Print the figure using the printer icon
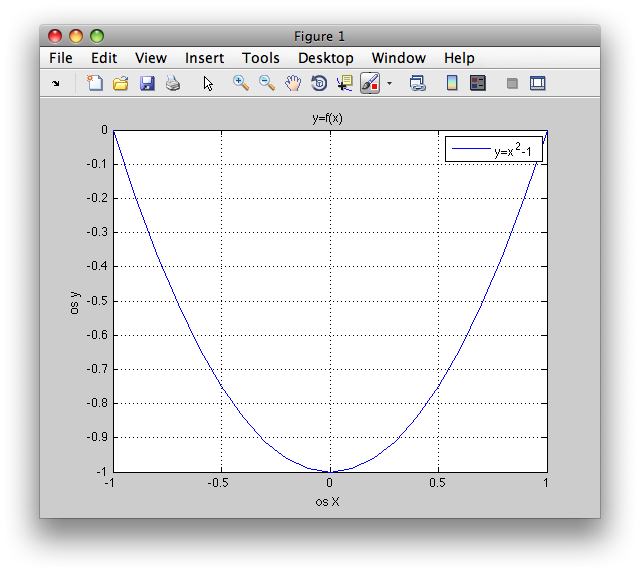Image resolution: width=640 pixels, height=573 pixels. [173, 83]
